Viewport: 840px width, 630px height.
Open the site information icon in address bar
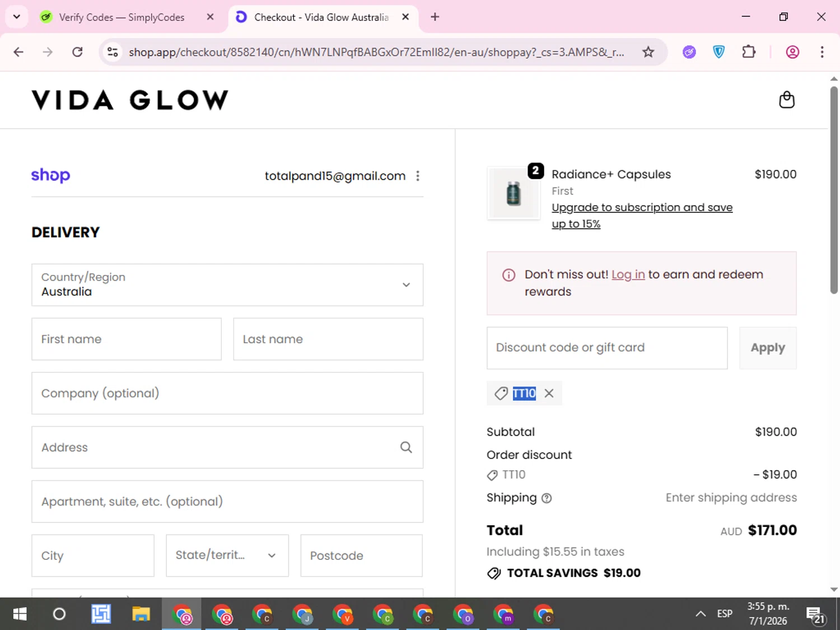[x=113, y=52]
